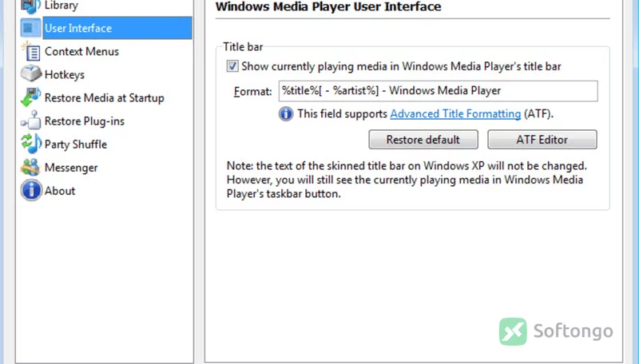Click the Party Shuffle music note icon

(30, 144)
